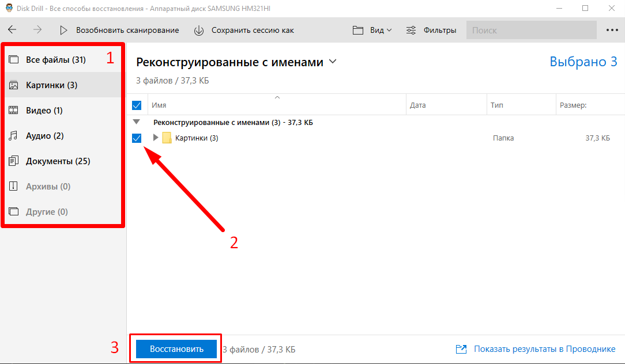Expand the Картинки (3) folder tree node
The image size is (625, 364).
click(x=155, y=138)
